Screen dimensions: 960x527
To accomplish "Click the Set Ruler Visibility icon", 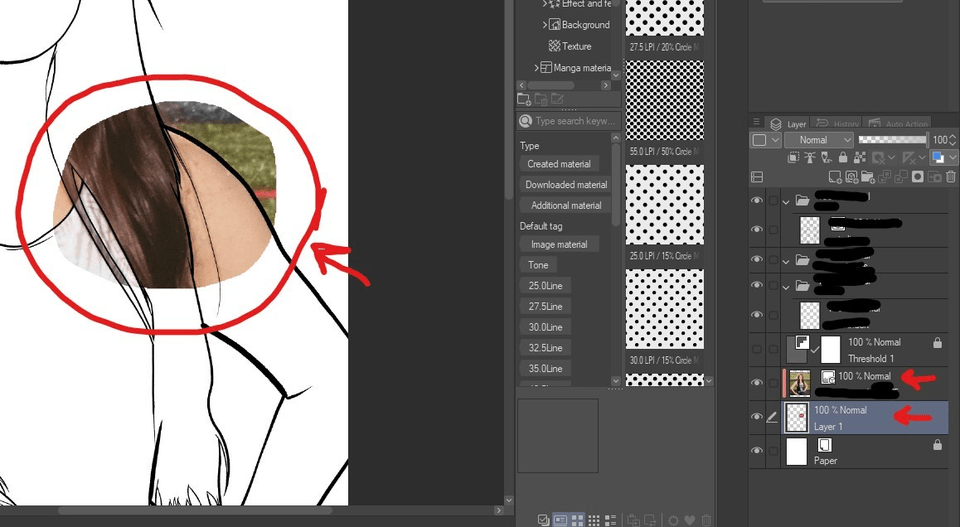I will coord(909,158).
